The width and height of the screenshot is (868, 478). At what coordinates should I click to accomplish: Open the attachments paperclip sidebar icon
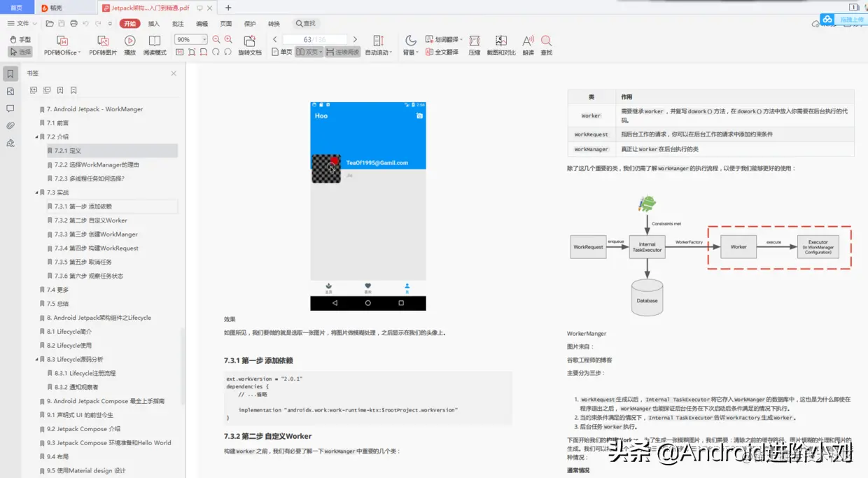pyautogui.click(x=10, y=126)
